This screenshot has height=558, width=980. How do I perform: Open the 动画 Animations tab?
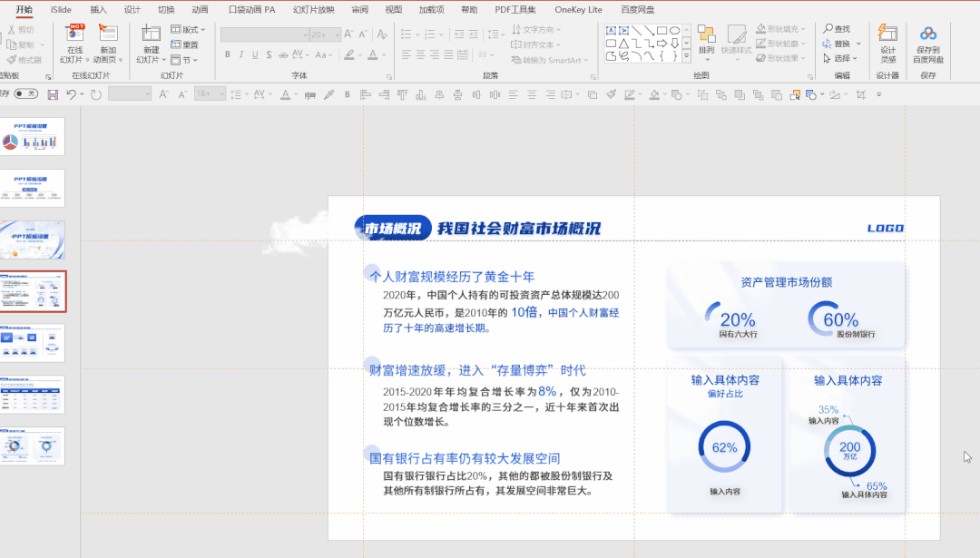[200, 9]
